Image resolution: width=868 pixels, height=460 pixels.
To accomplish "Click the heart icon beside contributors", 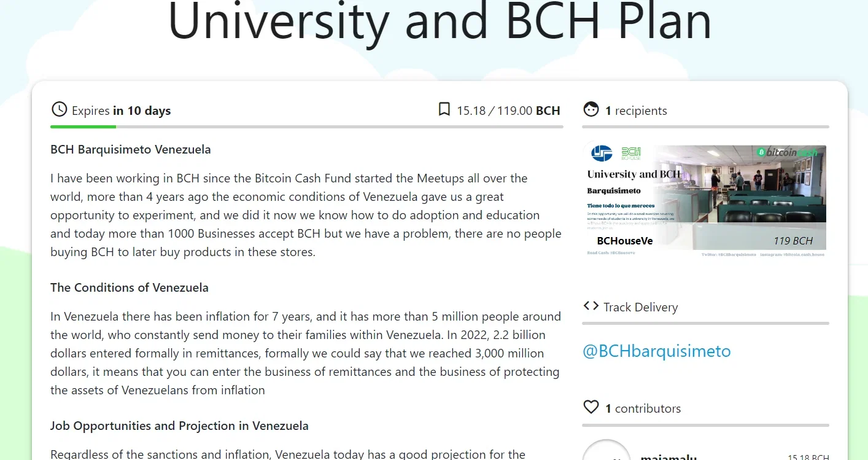I will 591,407.
